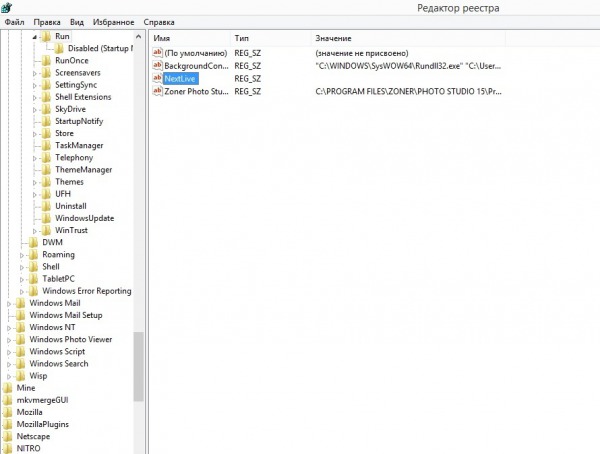Click the StartupNotify folder icon
This screenshot has height=454, width=600.
(46, 121)
